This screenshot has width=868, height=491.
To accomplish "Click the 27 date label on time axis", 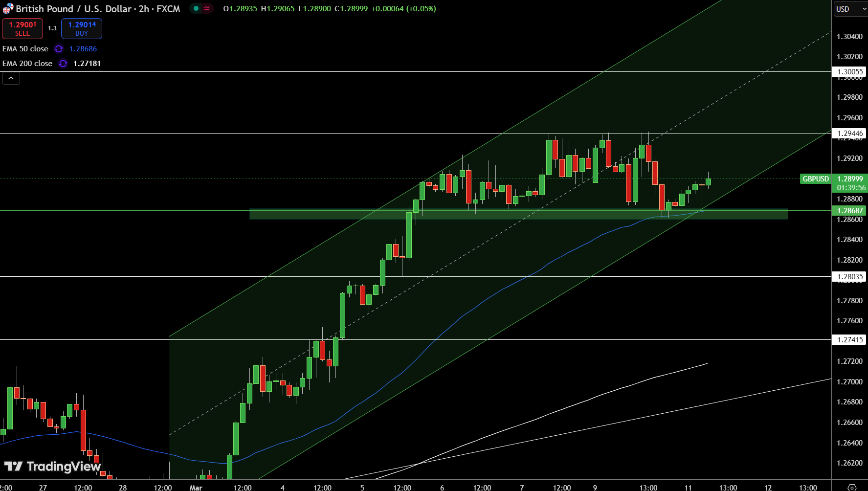I will pos(43,488).
